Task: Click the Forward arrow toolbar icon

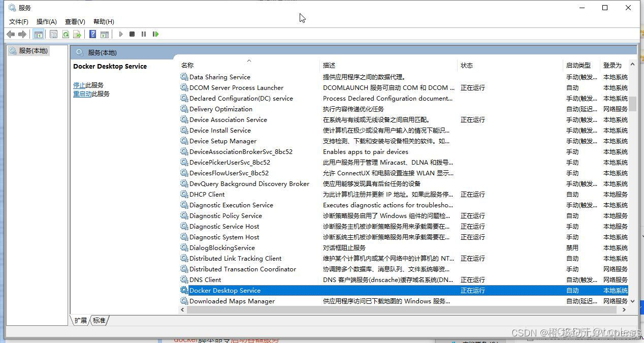Action: [x=22, y=34]
